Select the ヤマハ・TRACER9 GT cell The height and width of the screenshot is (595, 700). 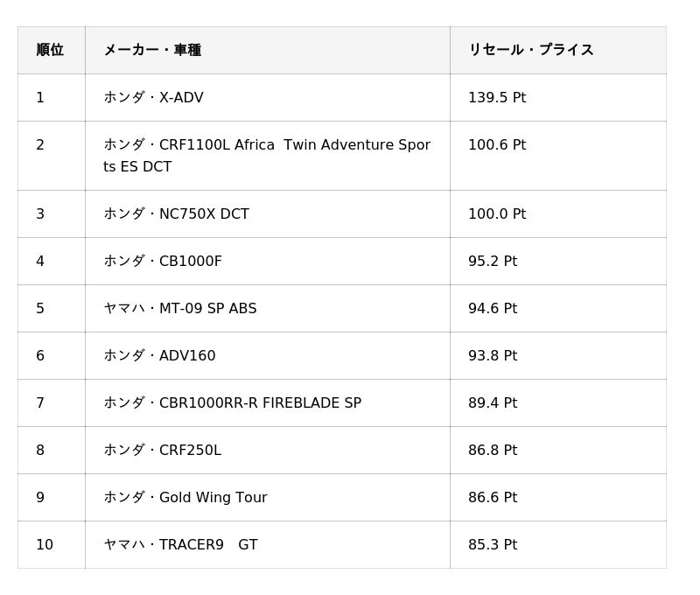(x=268, y=545)
